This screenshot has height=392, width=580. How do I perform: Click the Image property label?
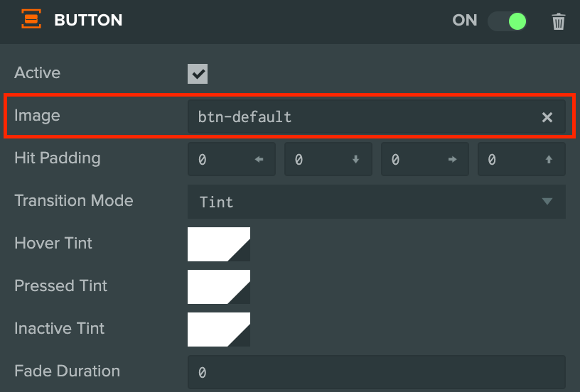[37, 116]
